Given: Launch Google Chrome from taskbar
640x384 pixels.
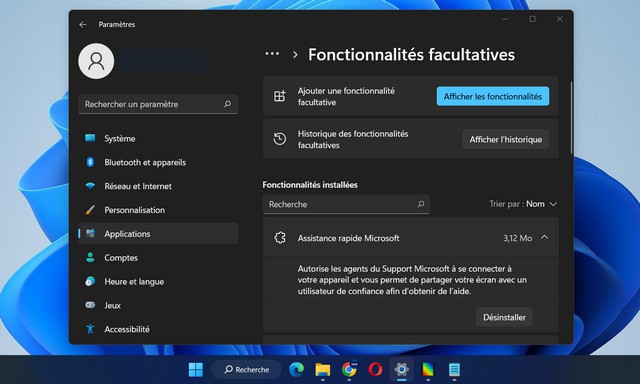Looking at the screenshot, I should (x=349, y=369).
